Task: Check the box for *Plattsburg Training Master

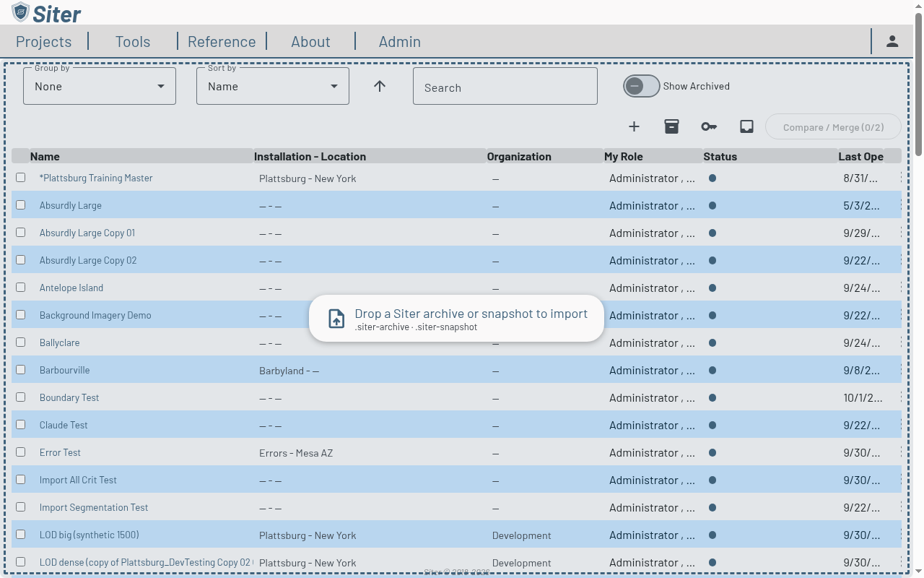Action: pyautogui.click(x=20, y=177)
